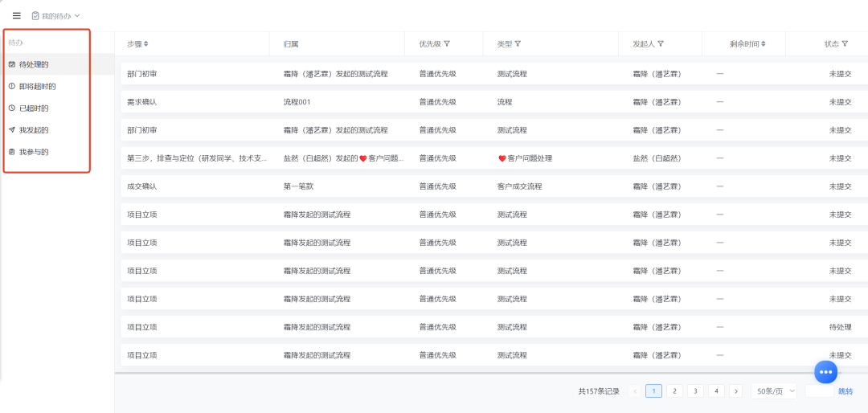Click the blue floating more-actions button

pos(826,371)
